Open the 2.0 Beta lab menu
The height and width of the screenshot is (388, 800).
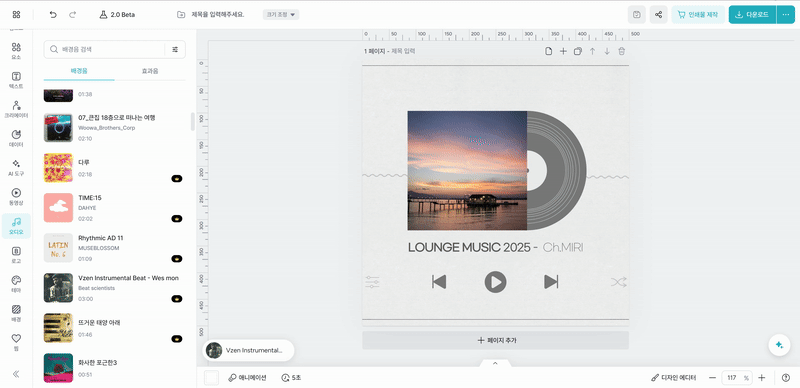(x=117, y=15)
